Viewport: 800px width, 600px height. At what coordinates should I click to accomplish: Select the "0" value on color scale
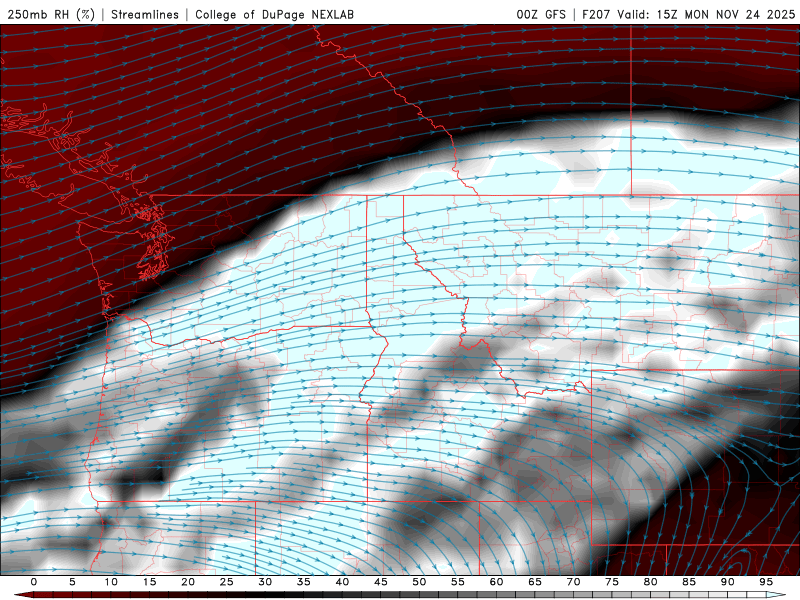tap(34, 582)
